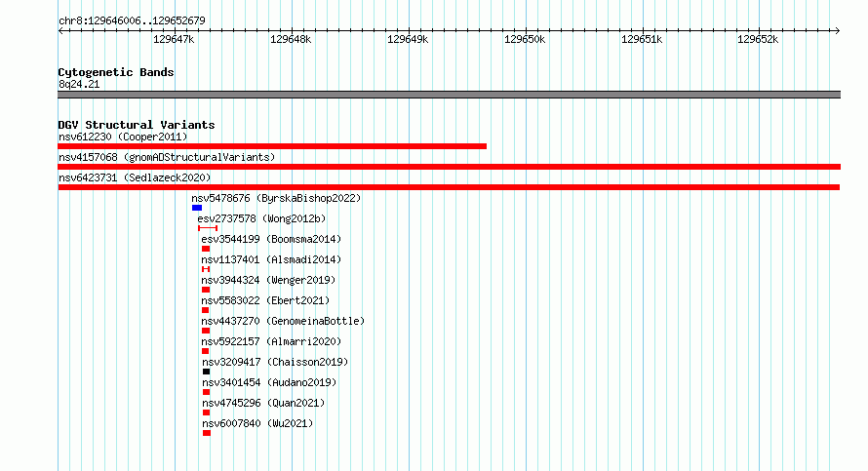The height and width of the screenshot is (471, 868).
Task: Click the 129647k ruler tick label
Action: tap(174, 39)
